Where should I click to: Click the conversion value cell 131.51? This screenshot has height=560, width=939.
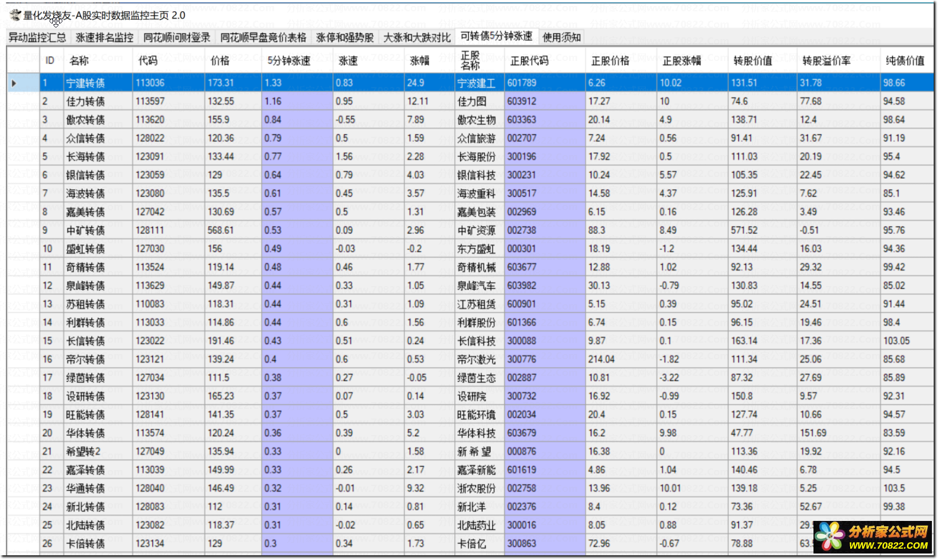point(762,83)
